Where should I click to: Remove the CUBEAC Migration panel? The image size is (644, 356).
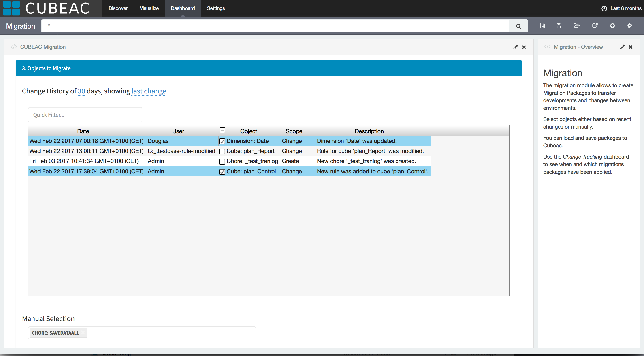click(x=524, y=47)
